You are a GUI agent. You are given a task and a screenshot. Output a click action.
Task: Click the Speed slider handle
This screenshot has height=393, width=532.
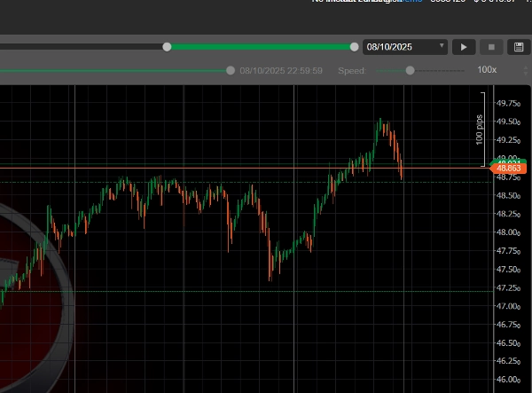[411, 71]
